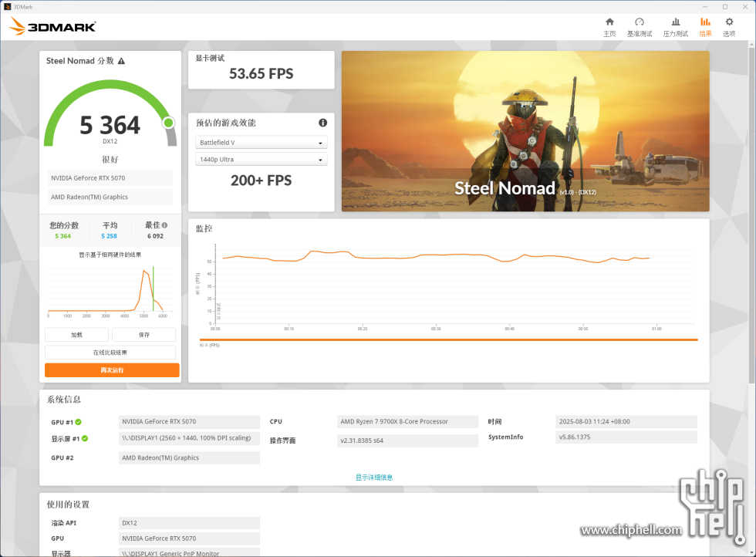
Task: Click the v2.31.8385 s64 interface version field
Action: pos(407,441)
